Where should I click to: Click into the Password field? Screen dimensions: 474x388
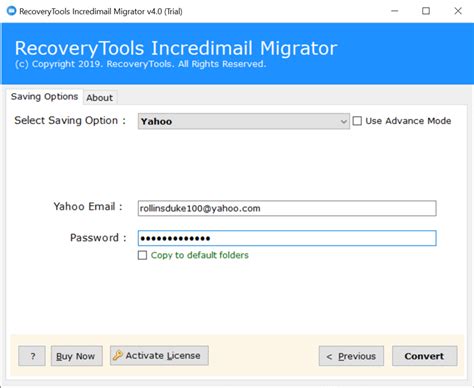287,238
